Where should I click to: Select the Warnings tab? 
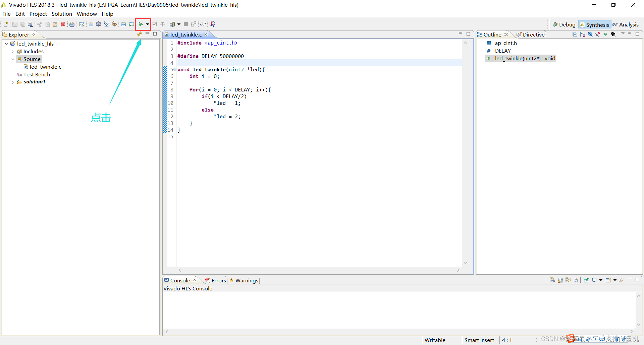[244, 280]
